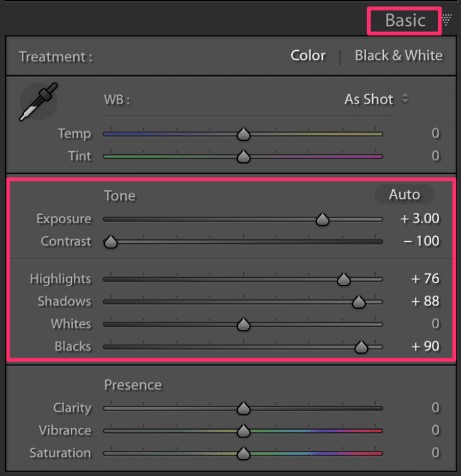This screenshot has width=461, height=476.
Task: Click the Blacks slider handle
Action: point(361,347)
